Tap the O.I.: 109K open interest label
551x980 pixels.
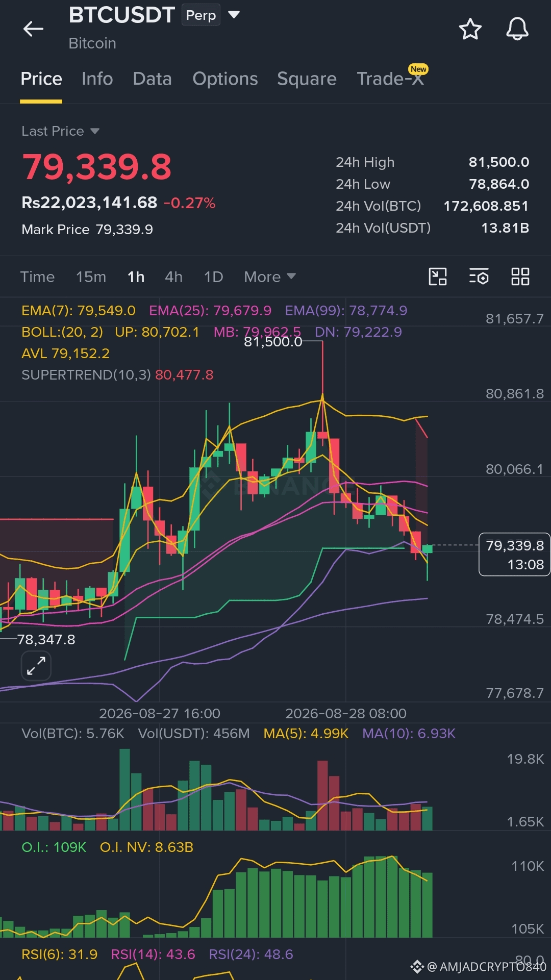tap(54, 847)
